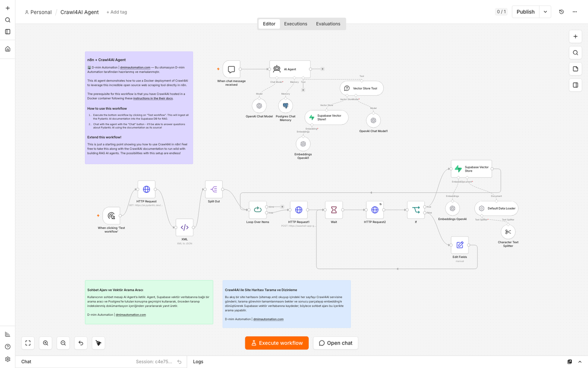Select the When chat message received node

tap(231, 69)
